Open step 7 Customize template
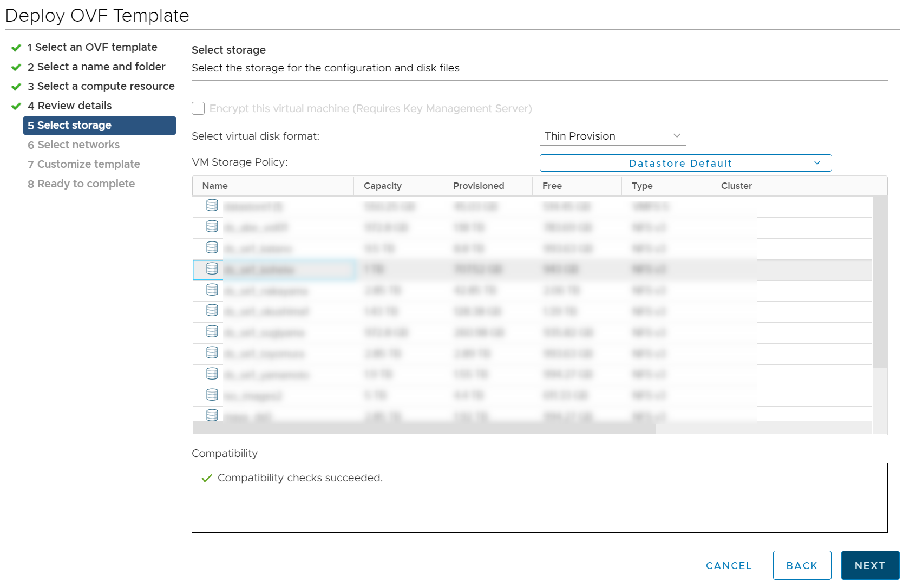This screenshot has height=588, width=910. point(83,164)
